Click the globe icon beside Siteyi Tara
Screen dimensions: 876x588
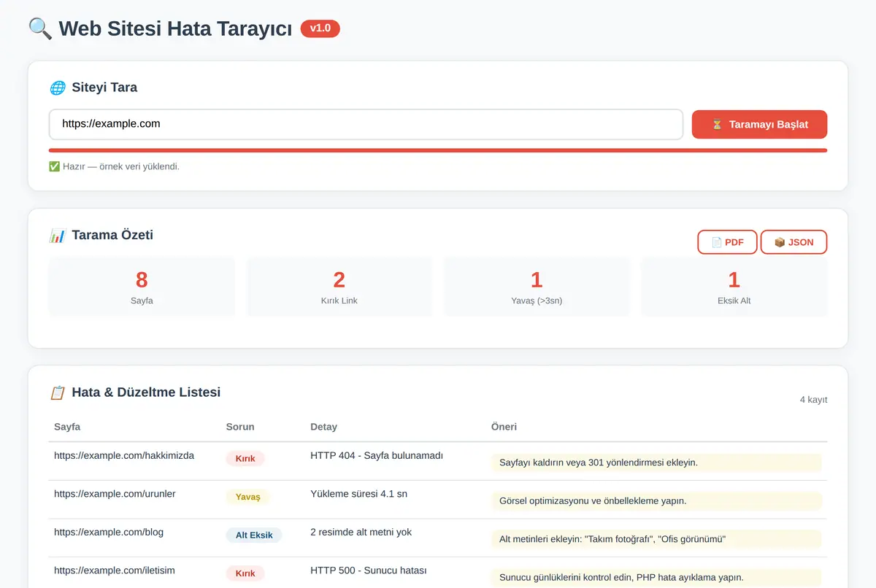pos(57,88)
